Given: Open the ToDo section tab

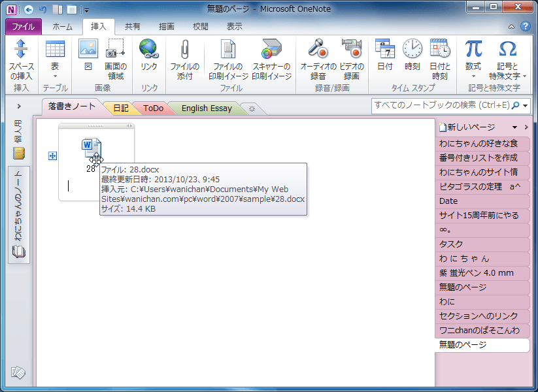Looking at the screenshot, I should point(153,108).
